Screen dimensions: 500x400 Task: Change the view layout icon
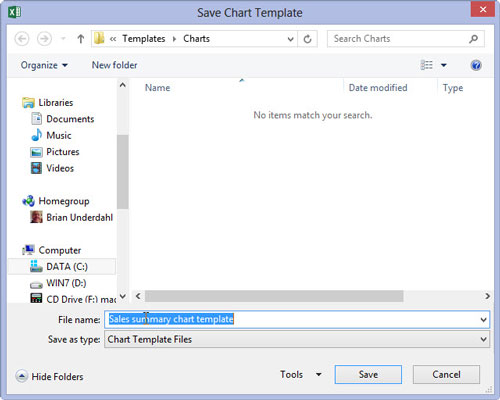pos(427,65)
